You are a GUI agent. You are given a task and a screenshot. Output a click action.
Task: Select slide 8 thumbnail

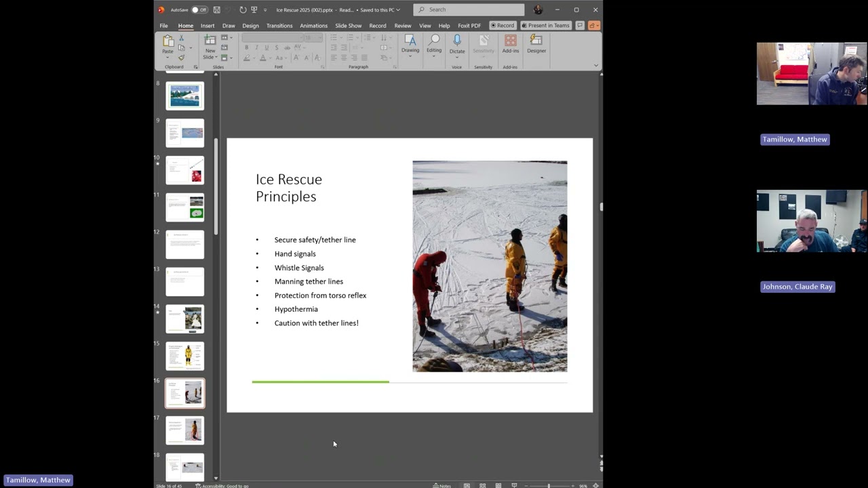[x=184, y=96]
